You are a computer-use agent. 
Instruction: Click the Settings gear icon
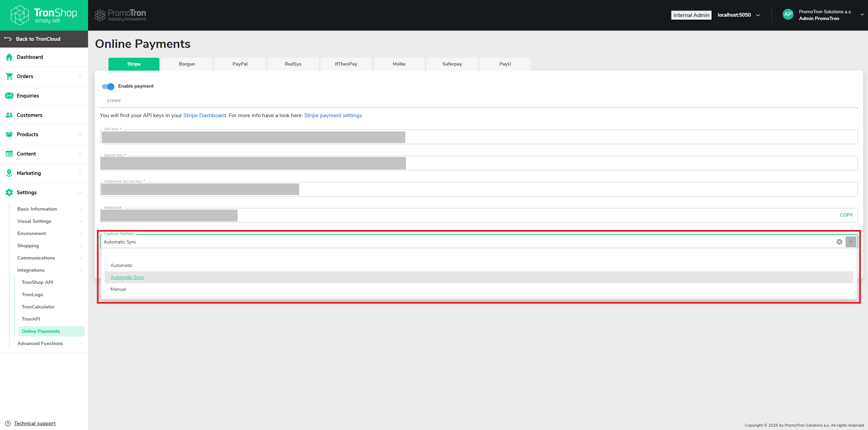(x=9, y=193)
